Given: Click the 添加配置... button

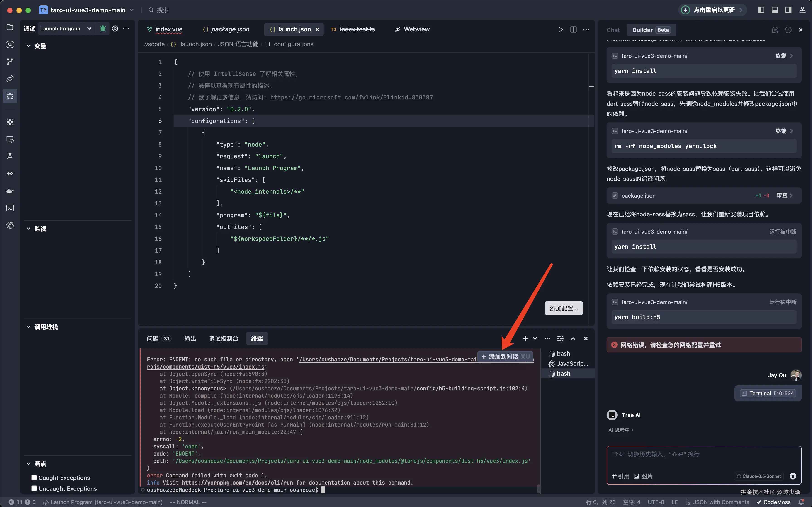Looking at the screenshot, I should pyautogui.click(x=563, y=308).
